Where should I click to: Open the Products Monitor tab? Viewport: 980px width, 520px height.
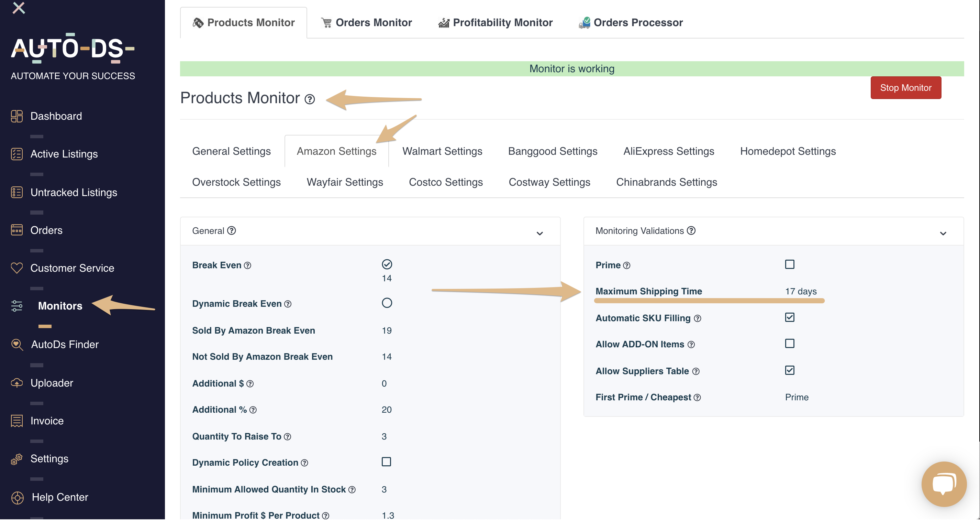point(244,22)
